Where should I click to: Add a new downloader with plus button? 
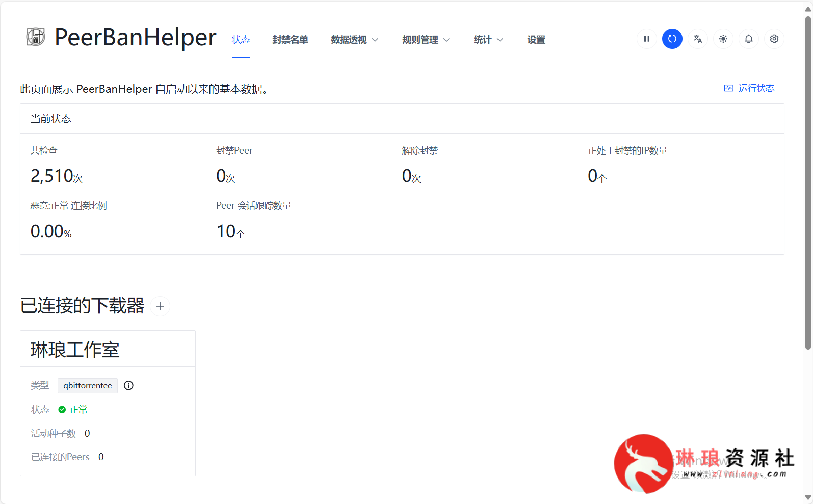click(x=160, y=306)
